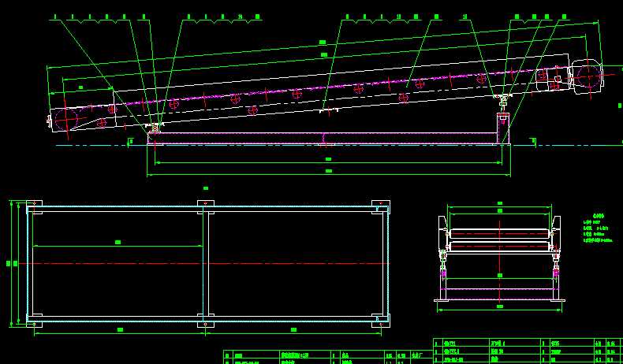Select the middle cross member of the plan-view frame
Image resolution: width=623 pixels, height=364 pixels.
[206, 264]
